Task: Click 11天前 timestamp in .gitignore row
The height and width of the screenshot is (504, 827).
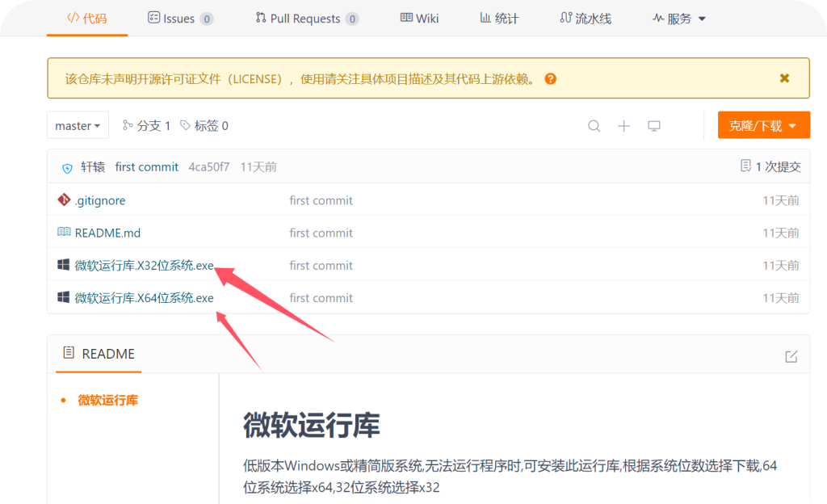Action: click(781, 200)
